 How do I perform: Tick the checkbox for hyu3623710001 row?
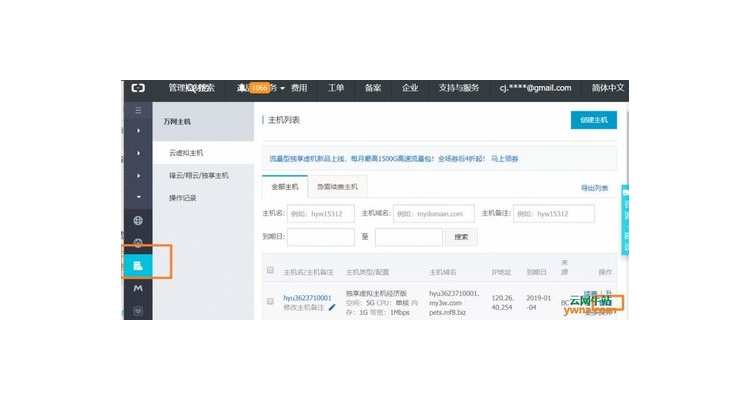(270, 301)
